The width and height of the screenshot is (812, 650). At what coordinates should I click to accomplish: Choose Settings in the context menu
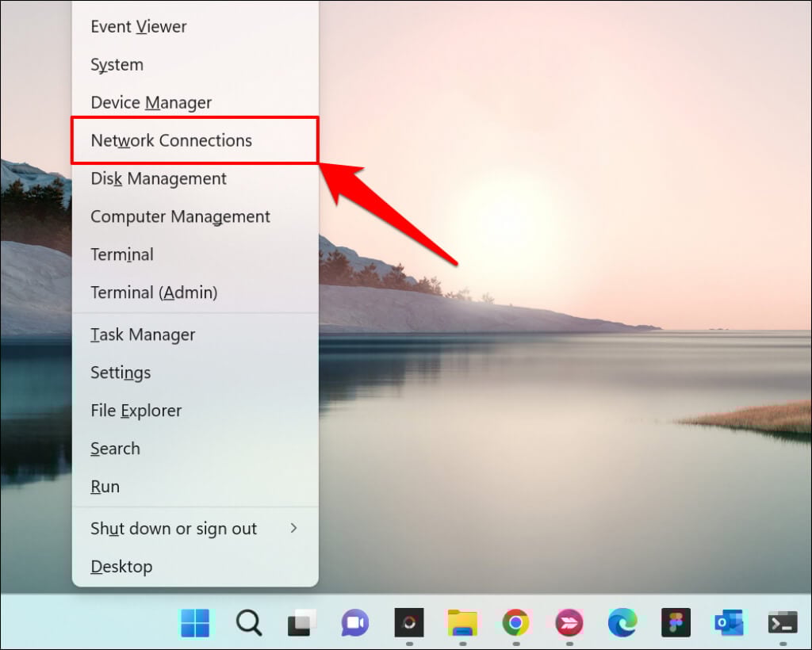(x=195, y=373)
